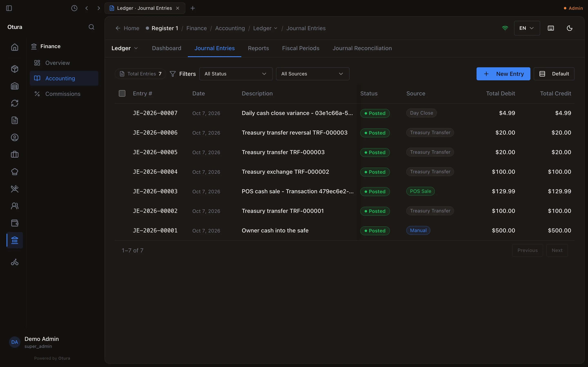This screenshot has height=367, width=588.
Task: Open the delivery bicycle icon in sidebar
Action: click(14, 262)
